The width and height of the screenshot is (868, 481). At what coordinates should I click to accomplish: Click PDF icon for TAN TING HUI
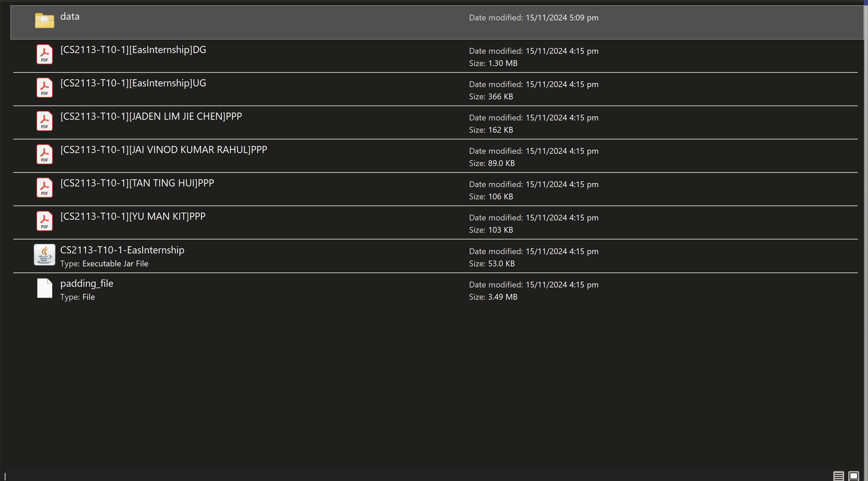[45, 188]
